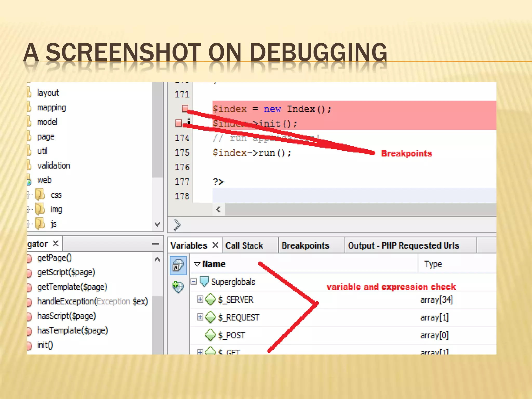
Task: Select the mapping folder
Action: click(x=51, y=108)
